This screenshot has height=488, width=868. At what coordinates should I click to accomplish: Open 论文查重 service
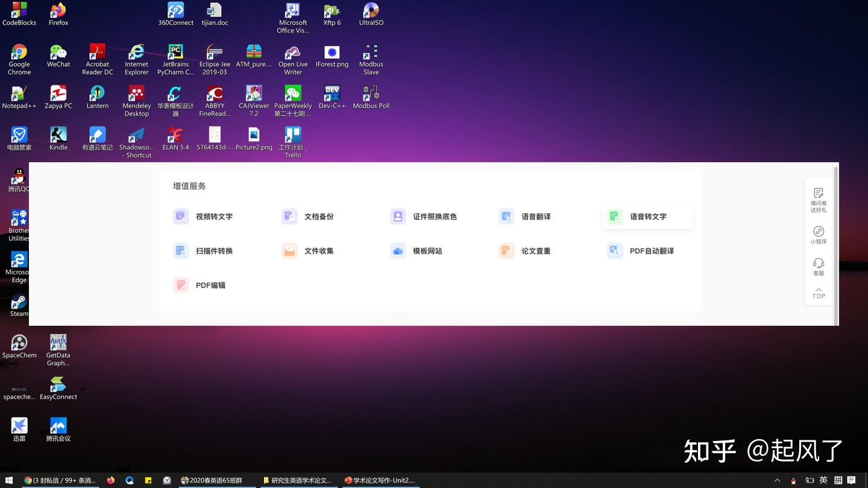525,251
